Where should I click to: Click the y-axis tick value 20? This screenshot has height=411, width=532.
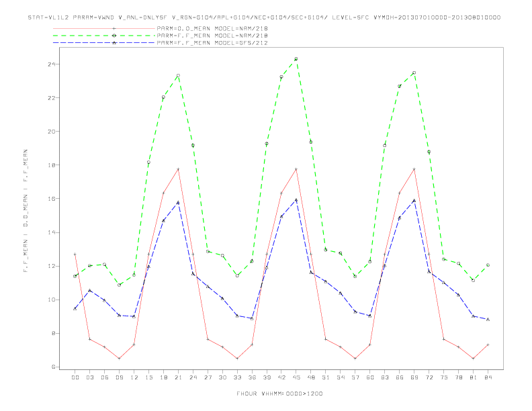(51, 131)
